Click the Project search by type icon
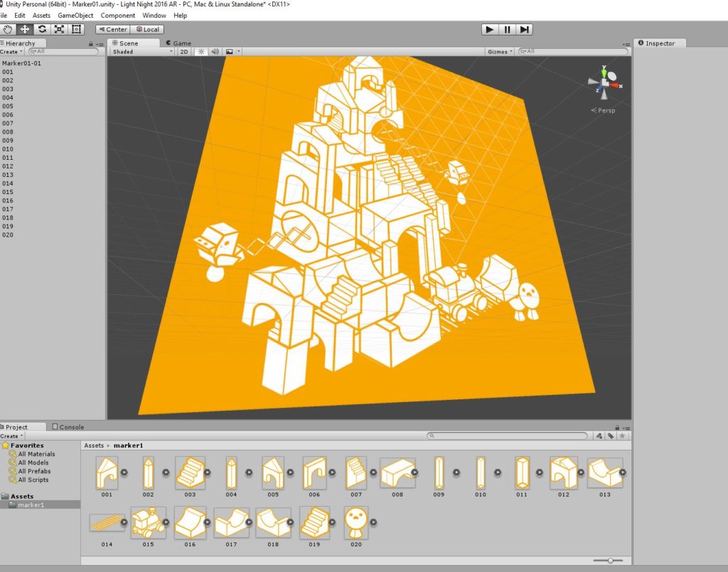 click(599, 436)
